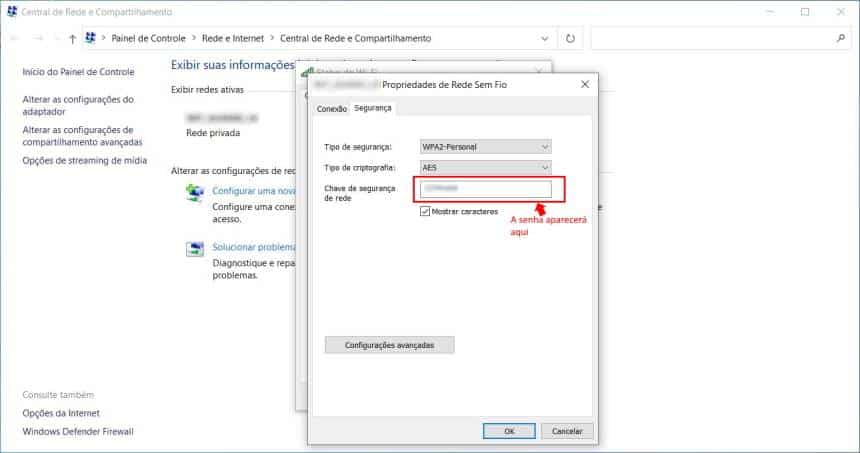Image resolution: width=860 pixels, height=453 pixels.
Task: Select the Segurança tab
Action: tap(373, 107)
